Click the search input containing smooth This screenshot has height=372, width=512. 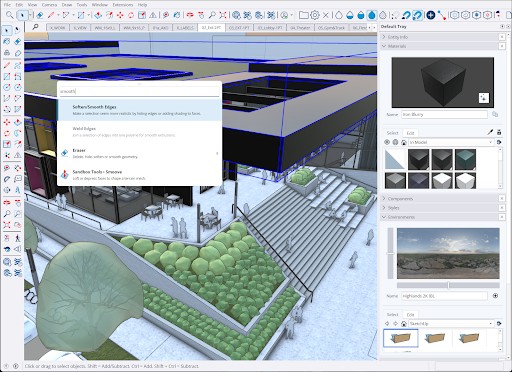pyautogui.click(x=139, y=91)
